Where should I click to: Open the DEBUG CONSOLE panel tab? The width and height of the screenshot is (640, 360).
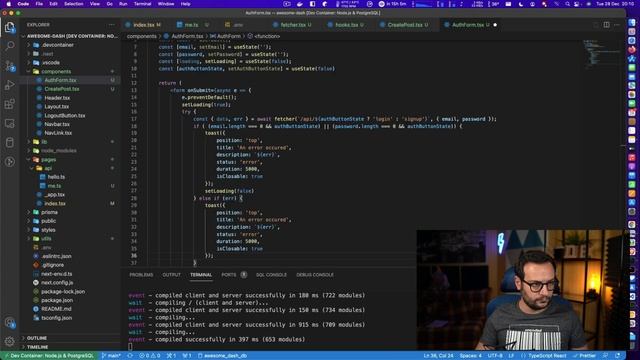[x=315, y=275]
